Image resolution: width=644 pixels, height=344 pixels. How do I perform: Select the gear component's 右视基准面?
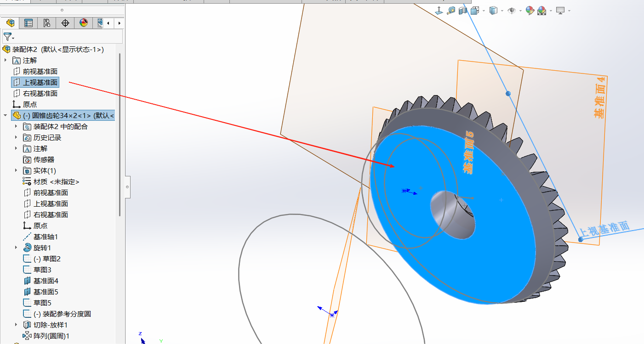[x=46, y=214]
